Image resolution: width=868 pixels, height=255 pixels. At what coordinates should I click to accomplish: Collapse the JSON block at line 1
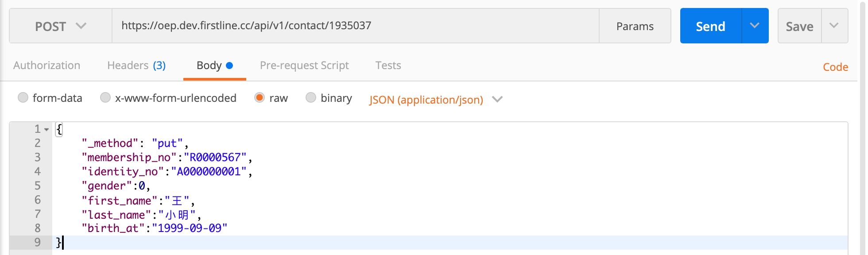pyautogui.click(x=46, y=129)
